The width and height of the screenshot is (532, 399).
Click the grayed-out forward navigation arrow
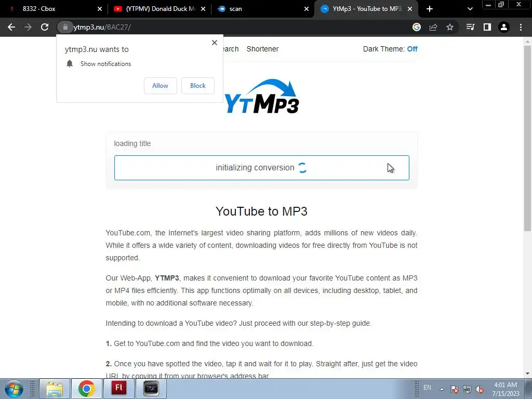(28, 27)
